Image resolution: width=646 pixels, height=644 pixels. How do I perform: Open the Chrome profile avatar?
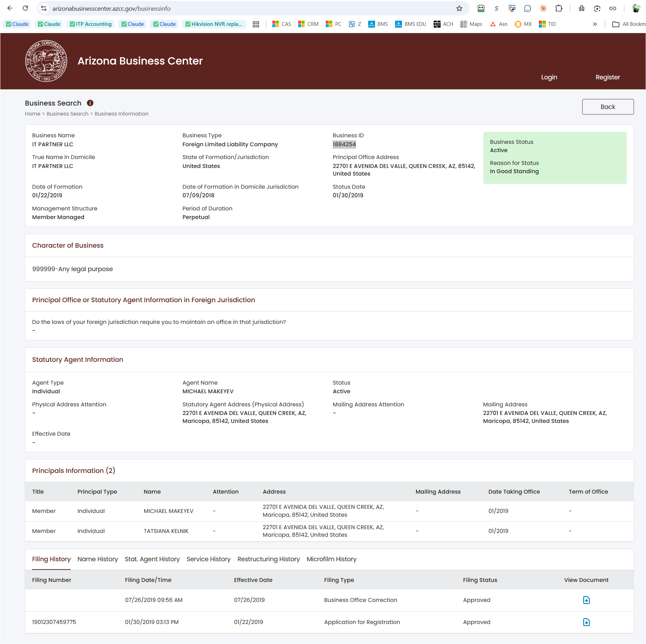pyautogui.click(x=636, y=8)
